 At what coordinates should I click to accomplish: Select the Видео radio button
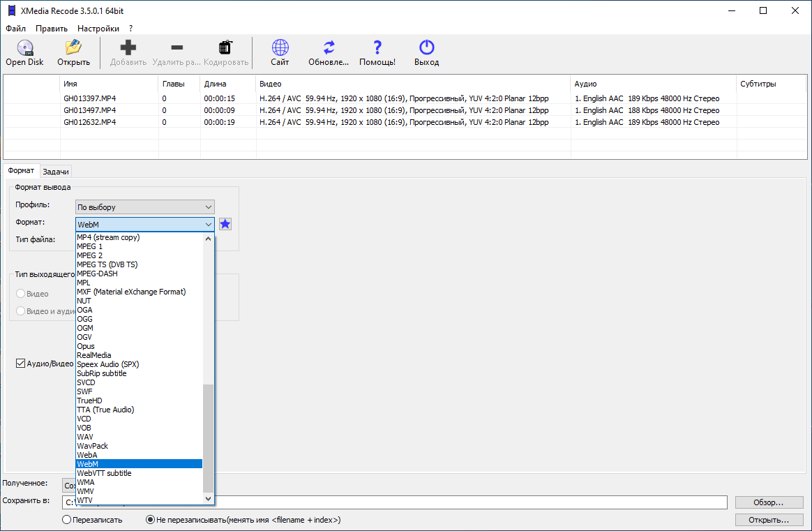click(21, 294)
